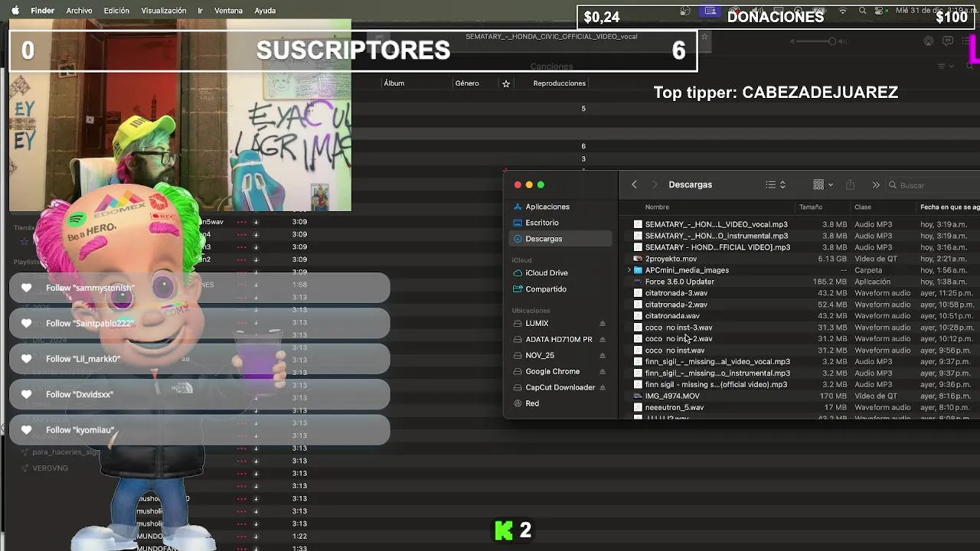Open the sort options dropdown in Music

click(946, 66)
